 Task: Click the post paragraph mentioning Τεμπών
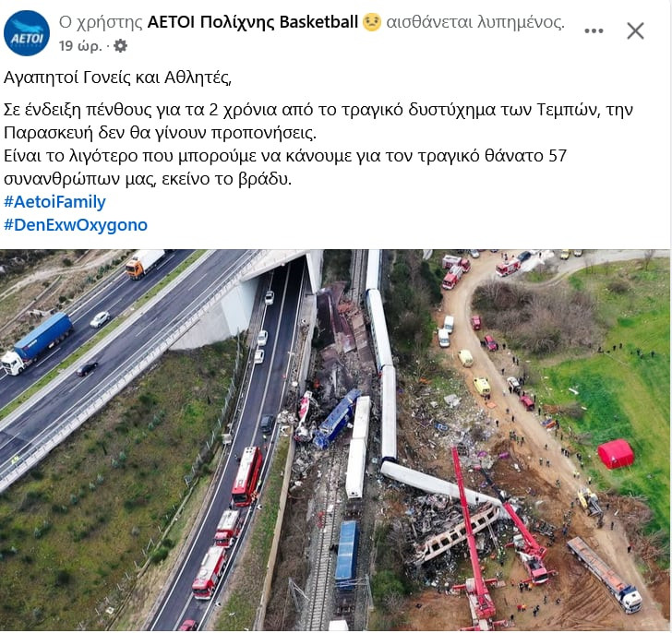coord(318,122)
